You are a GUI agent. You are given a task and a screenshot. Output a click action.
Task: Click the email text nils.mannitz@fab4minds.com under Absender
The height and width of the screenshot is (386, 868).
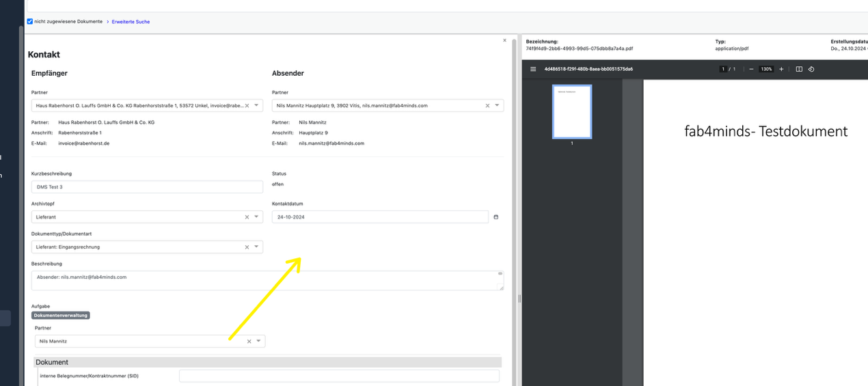(331, 143)
